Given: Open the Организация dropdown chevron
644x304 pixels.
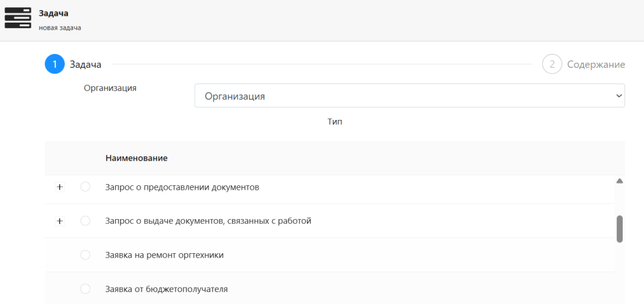Looking at the screenshot, I should (618, 95).
